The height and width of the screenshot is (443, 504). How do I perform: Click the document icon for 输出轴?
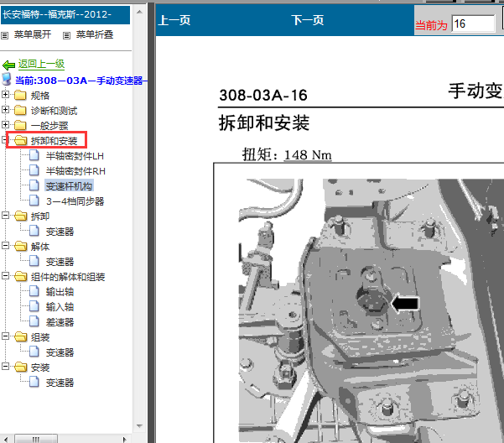34,291
